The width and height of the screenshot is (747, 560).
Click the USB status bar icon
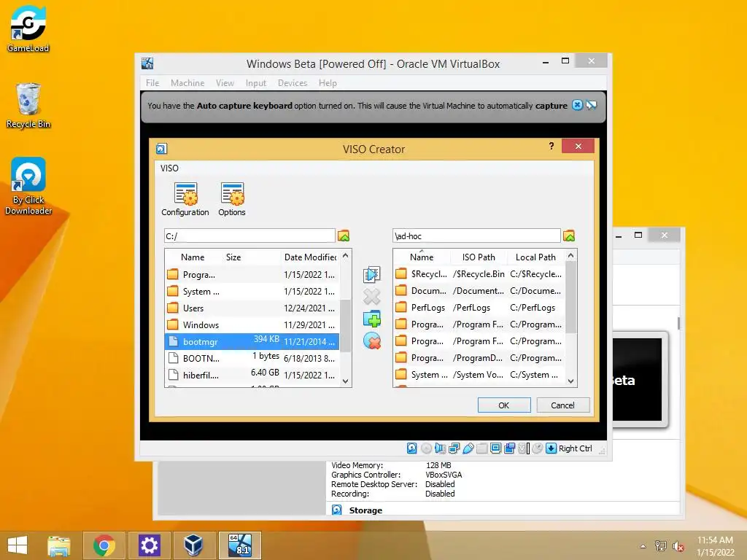tap(468, 448)
